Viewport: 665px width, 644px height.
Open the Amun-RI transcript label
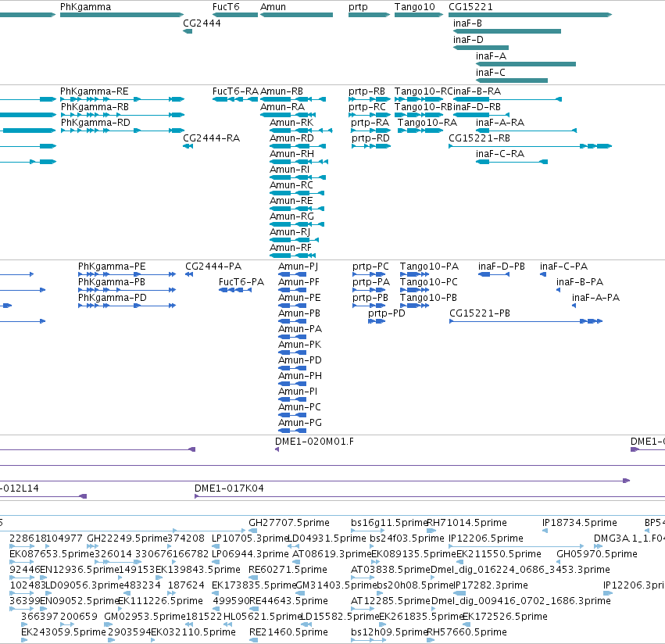290,170
